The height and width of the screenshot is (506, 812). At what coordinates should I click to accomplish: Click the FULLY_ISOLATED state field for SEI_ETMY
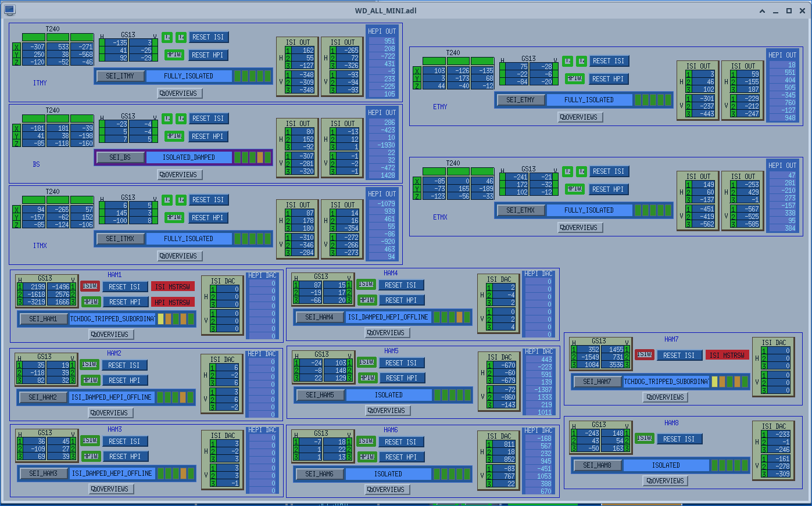(589, 99)
